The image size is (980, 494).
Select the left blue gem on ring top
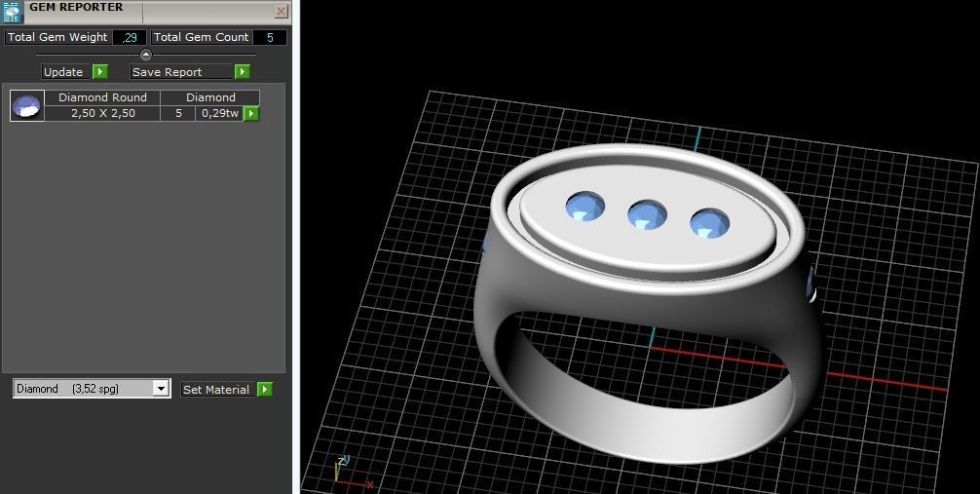585,207
